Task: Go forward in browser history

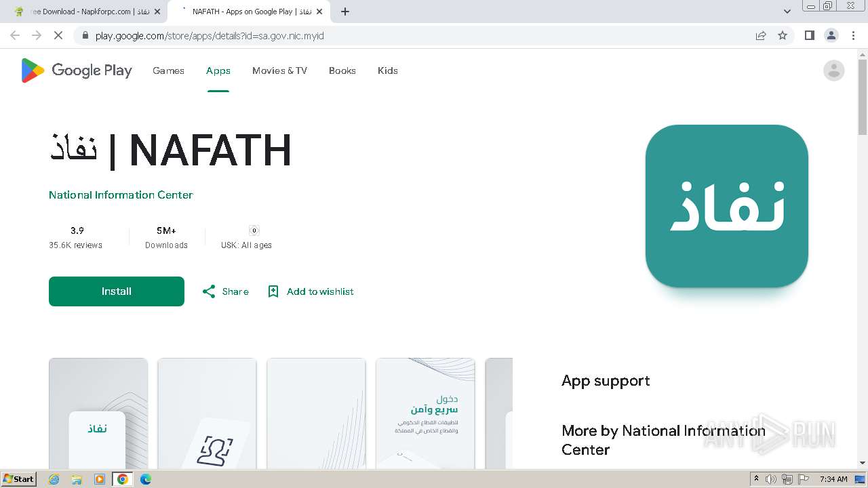Action: point(37,35)
